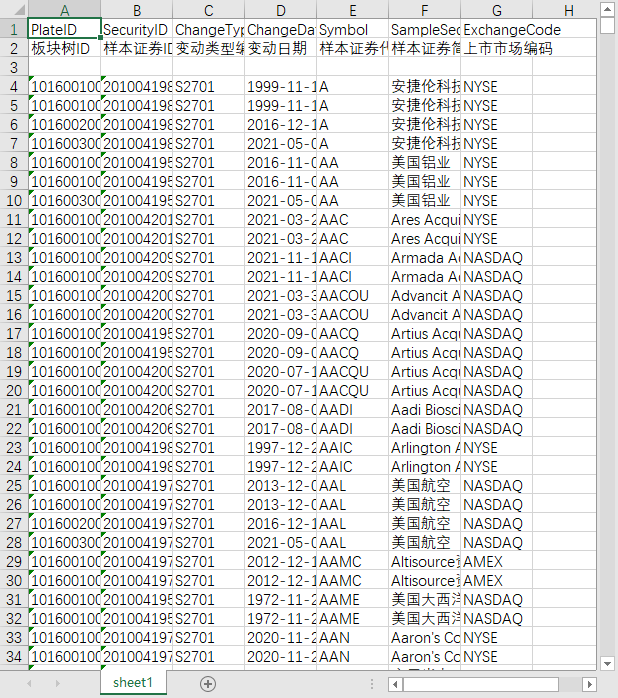The width and height of the screenshot is (618, 698).
Task: Click AMEX cell in row 29
Action: pyautogui.click(x=497, y=561)
